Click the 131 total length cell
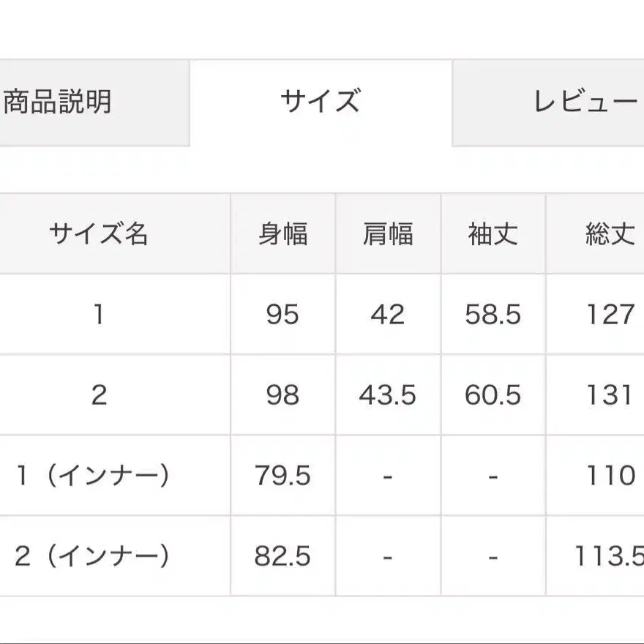 (x=609, y=395)
